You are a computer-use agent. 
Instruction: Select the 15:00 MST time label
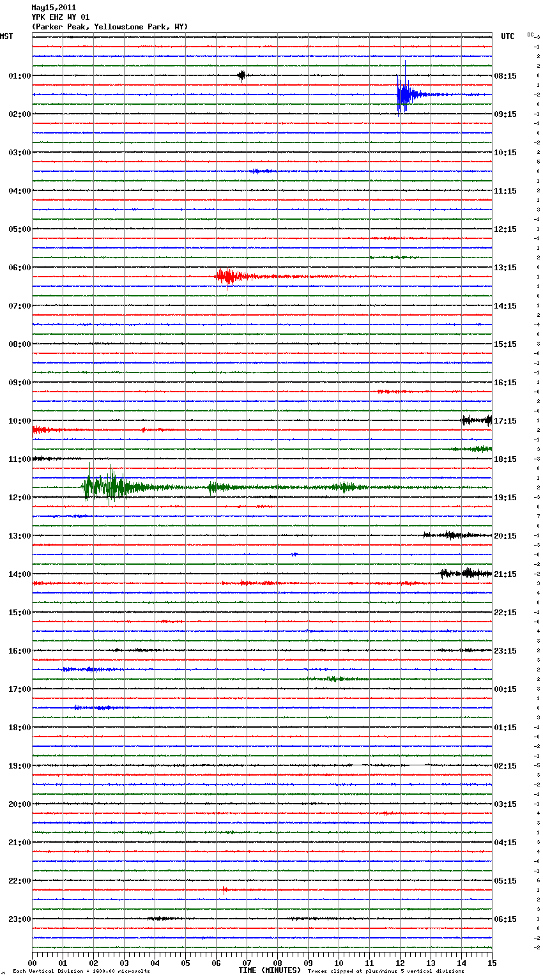tap(20, 613)
